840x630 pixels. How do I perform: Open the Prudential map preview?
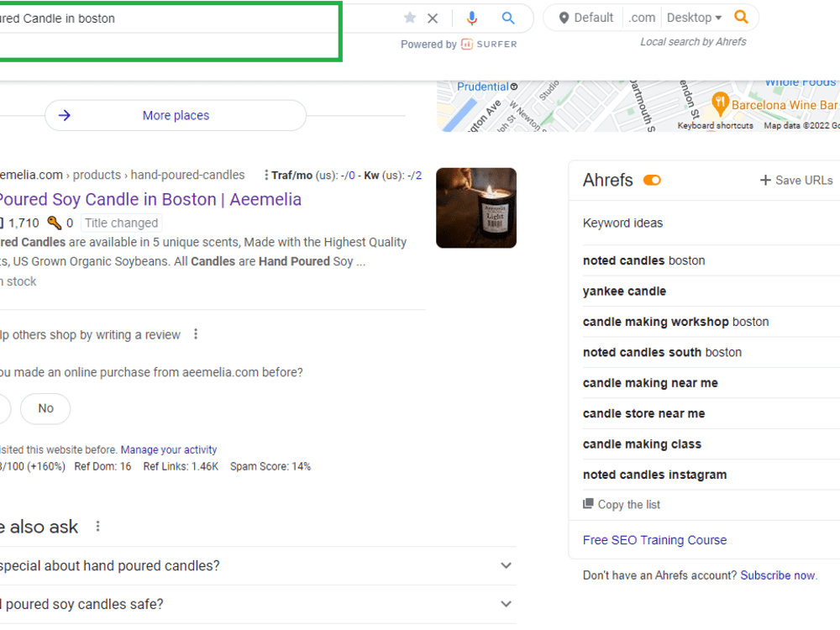pyautogui.click(x=487, y=87)
